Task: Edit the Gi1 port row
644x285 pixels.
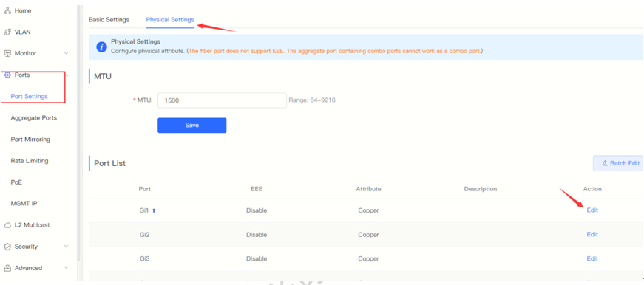Action: point(592,210)
